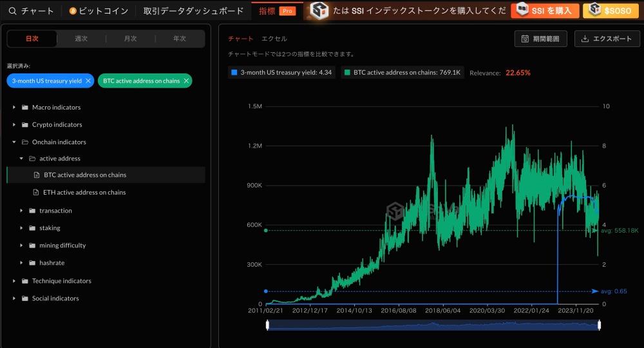Screen dimensions: 644x348
Task: Remove the BTC active address chip
Action: pos(186,81)
